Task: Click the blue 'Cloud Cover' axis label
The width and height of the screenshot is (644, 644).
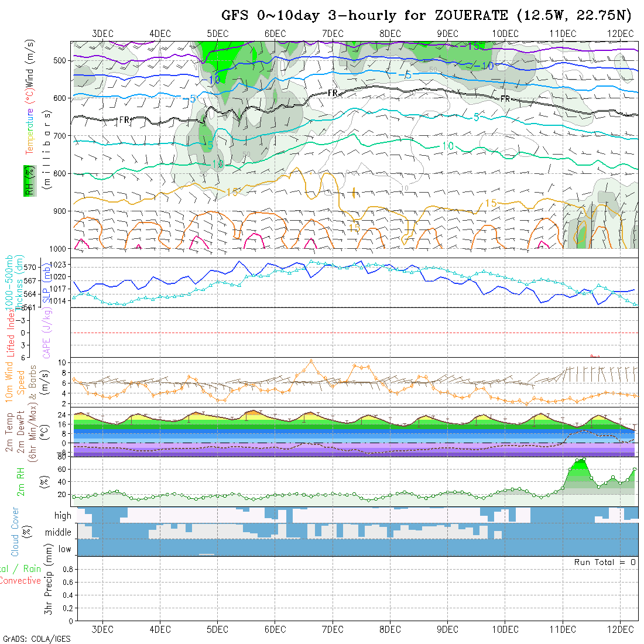Action: [15, 532]
